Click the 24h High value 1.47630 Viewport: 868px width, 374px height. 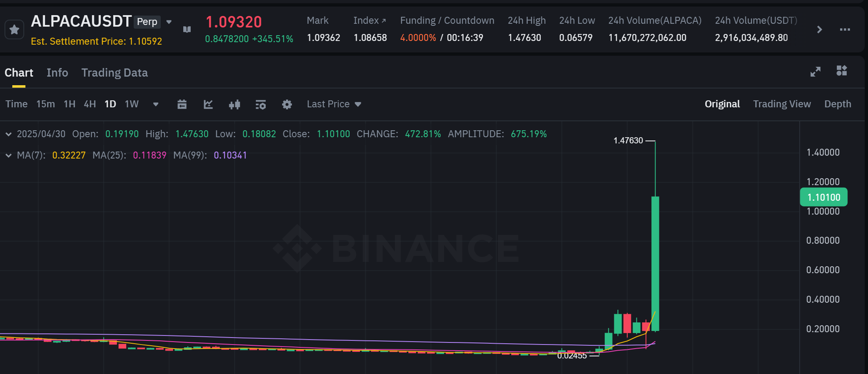(524, 38)
